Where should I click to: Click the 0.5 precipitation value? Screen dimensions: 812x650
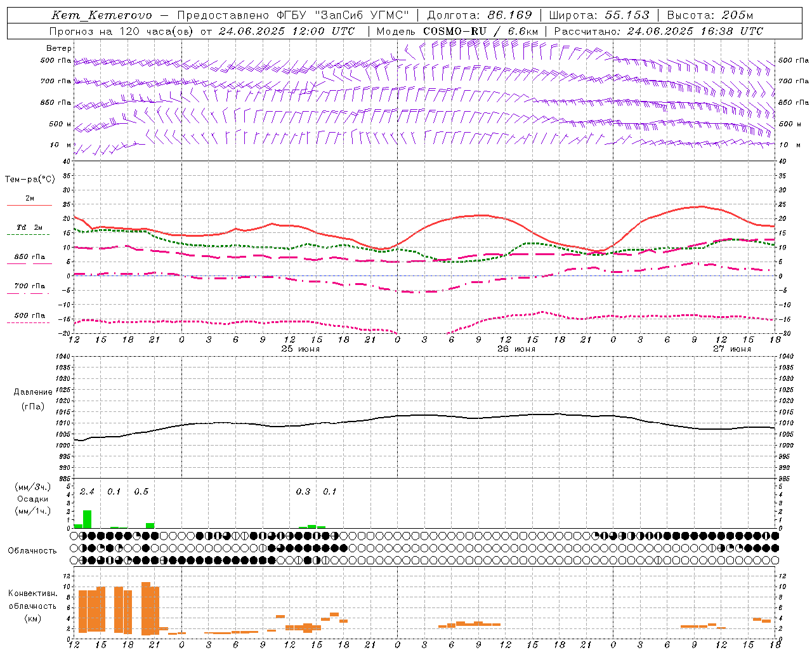[141, 492]
